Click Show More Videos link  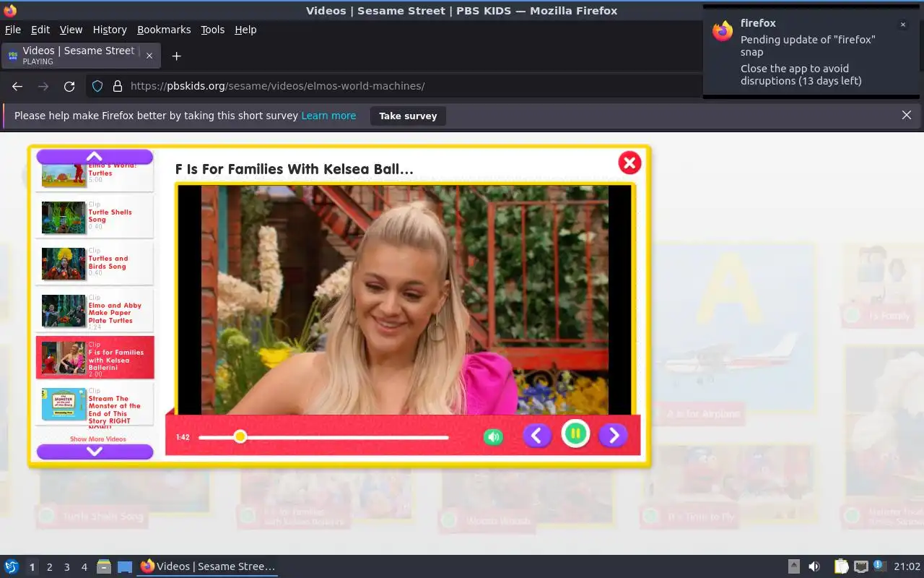97,439
